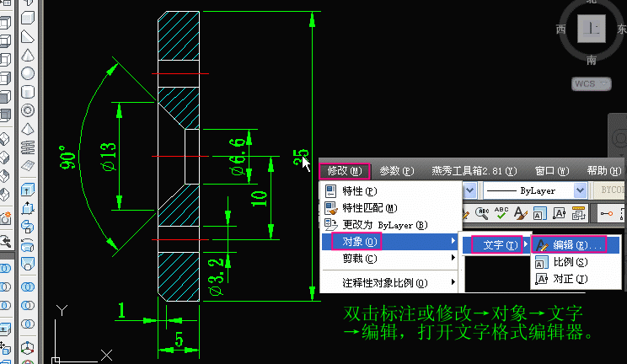Image resolution: width=627 pixels, height=364 pixels.
Task: Select the 对象(O) menu entry
Action: click(x=390, y=242)
